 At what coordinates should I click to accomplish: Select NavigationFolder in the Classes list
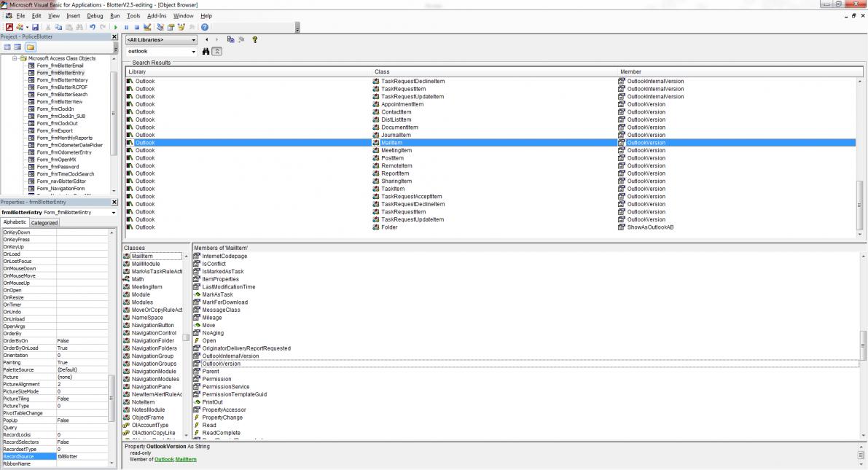[153, 341]
